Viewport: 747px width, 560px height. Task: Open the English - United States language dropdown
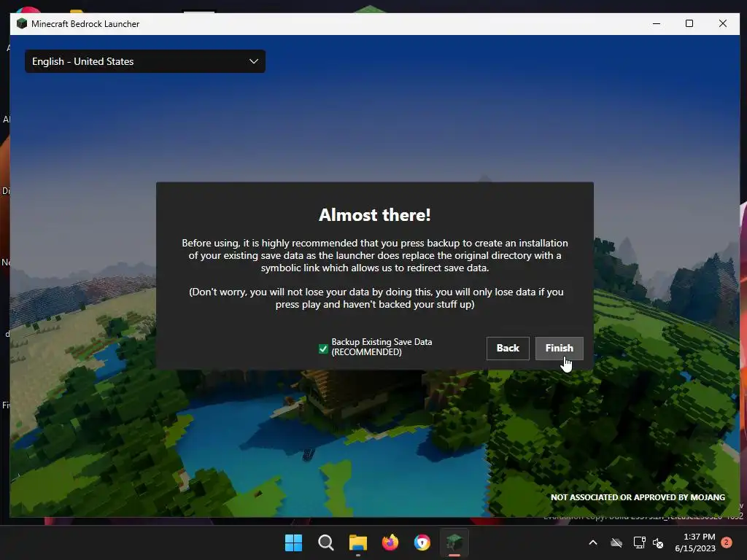click(x=145, y=61)
